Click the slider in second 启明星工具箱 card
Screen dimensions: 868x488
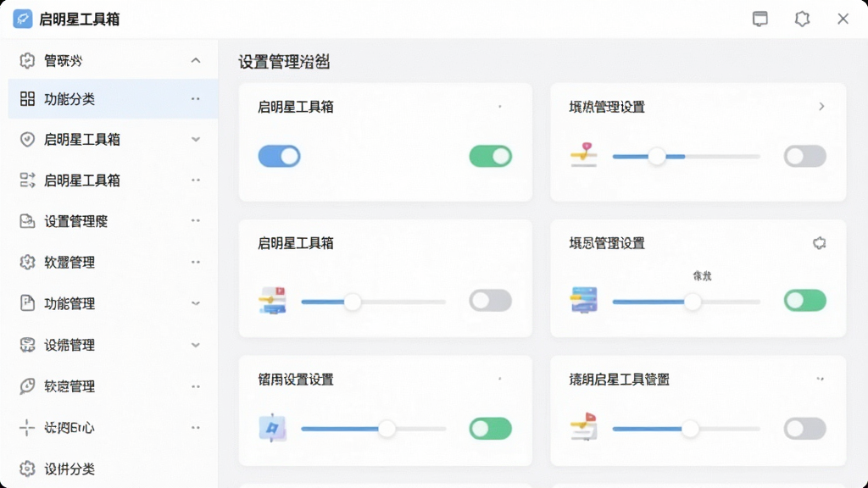(x=374, y=302)
